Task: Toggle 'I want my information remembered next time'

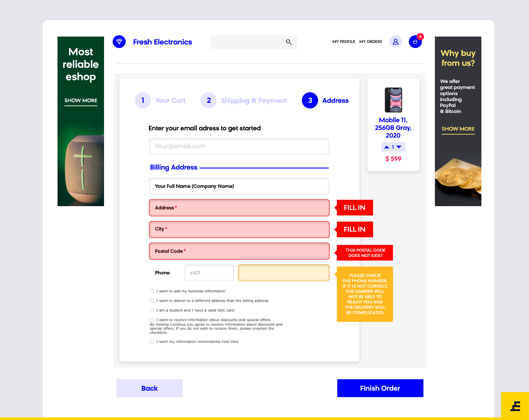Action: coord(152,342)
